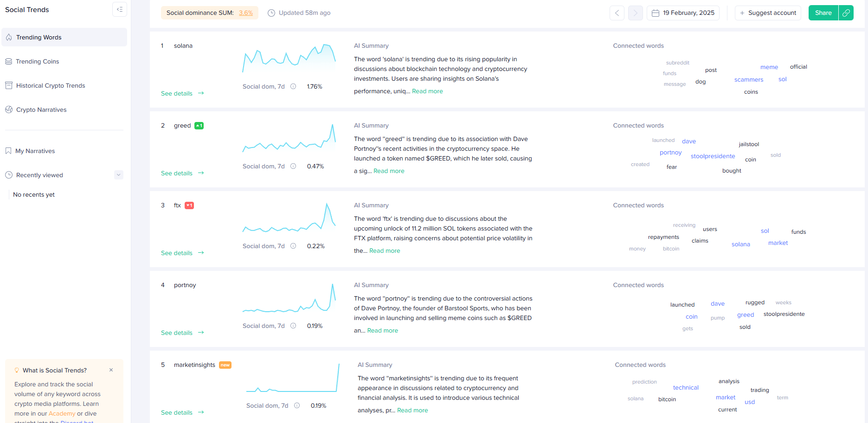Click My Narratives bookmark icon
The width and height of the screenshot is (868, 423).
coord(8,151)
